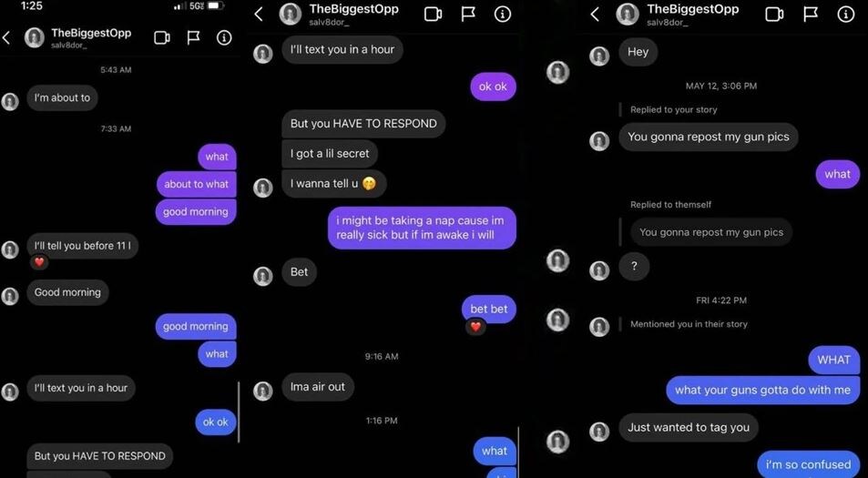Image resolution: width=868 pixels, height=478 pixels.
Task: Tap the video call icon in the right chat header
Action: coord(774,15)
